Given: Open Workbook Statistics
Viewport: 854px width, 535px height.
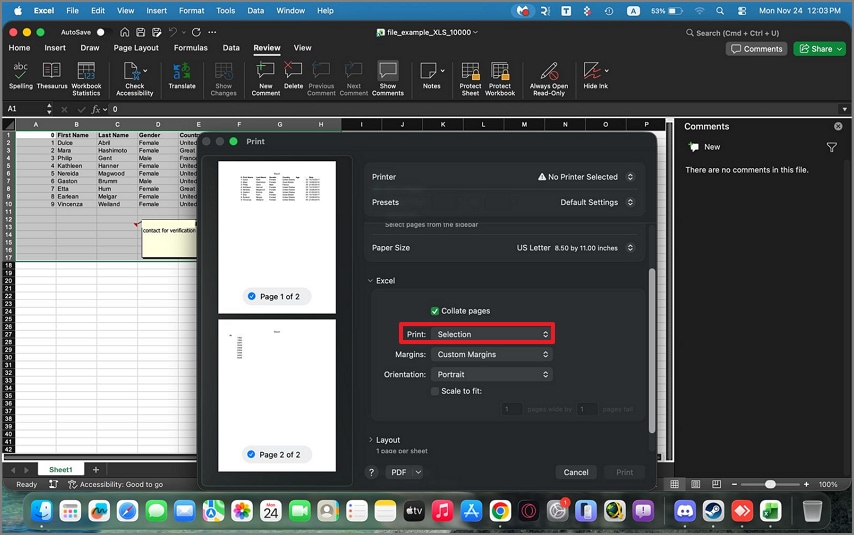Looking at the screenshot, I should tap(86, 78).
